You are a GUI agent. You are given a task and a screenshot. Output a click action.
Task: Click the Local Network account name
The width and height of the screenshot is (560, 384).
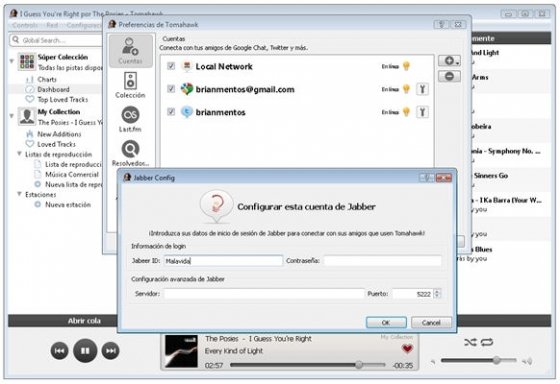click(x=224, y=66)
